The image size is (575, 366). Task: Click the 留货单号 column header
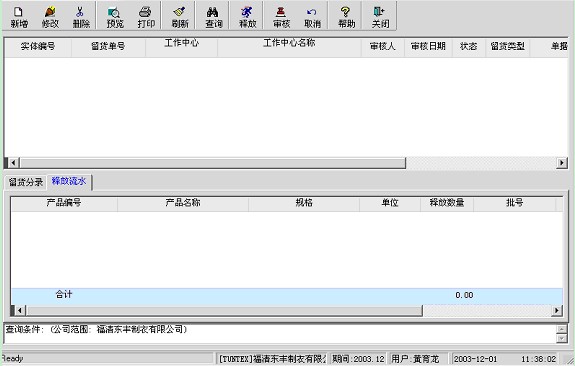[x=108, y=47]
